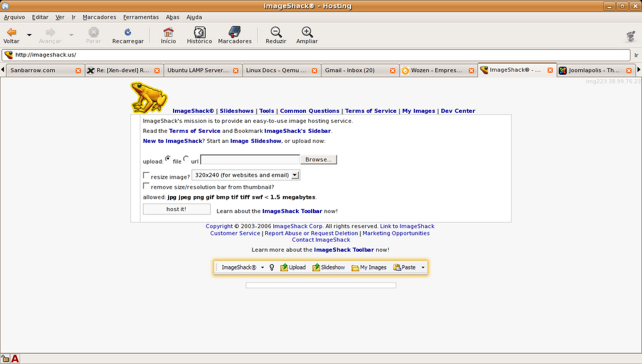
Task: Open the Abas menu
Action: (172, 17)
